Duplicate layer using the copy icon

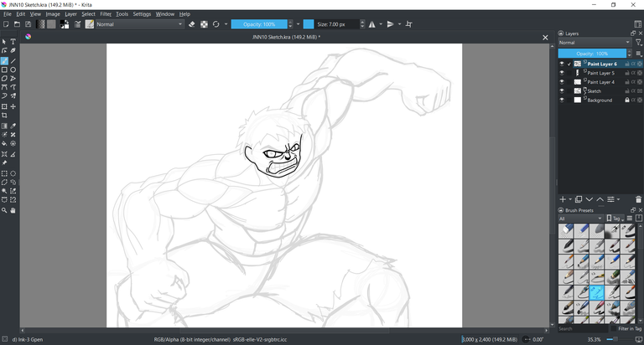pos(579,199)
